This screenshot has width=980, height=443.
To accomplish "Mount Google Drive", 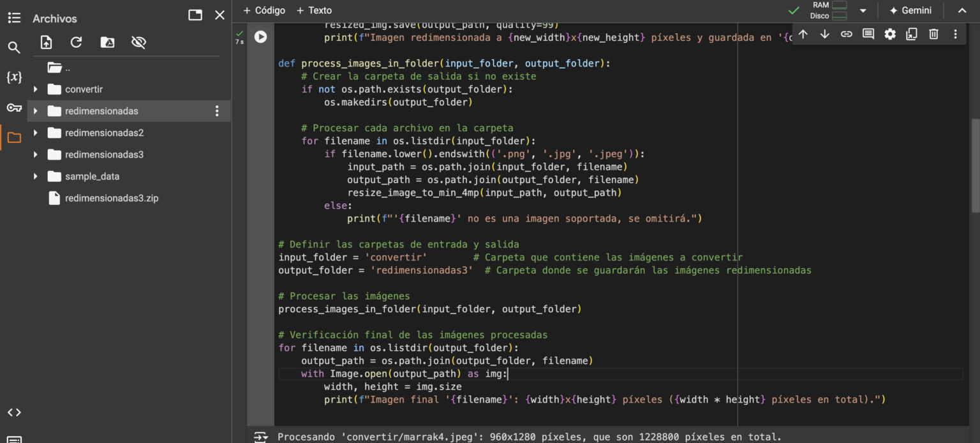I will point(107,42).
